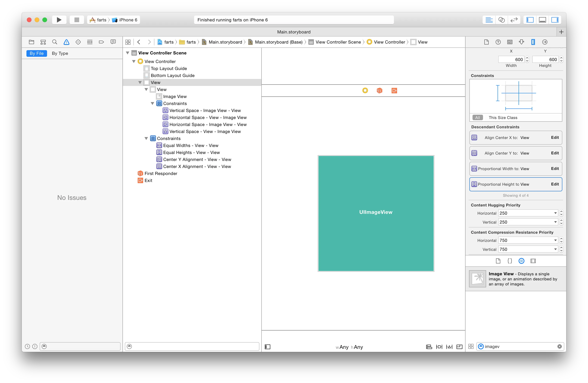Toggle the left navigator panel
This screenshot has height=383, width=588.
point(530,20)
